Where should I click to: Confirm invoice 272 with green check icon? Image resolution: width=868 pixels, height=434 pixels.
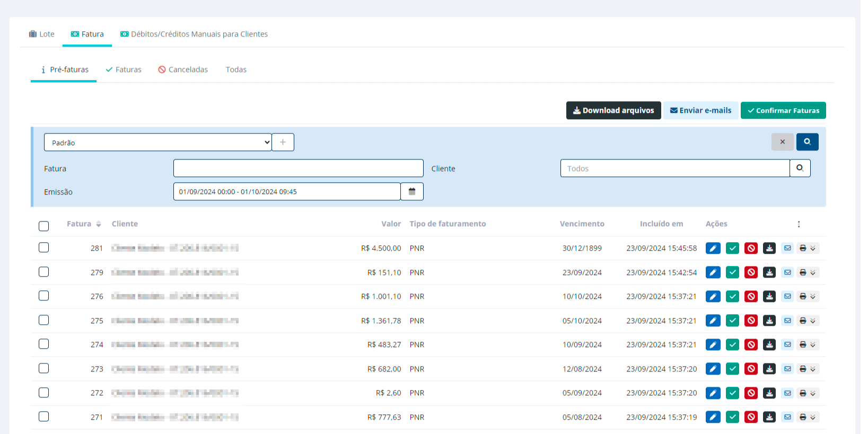click(x=732, y=393)
